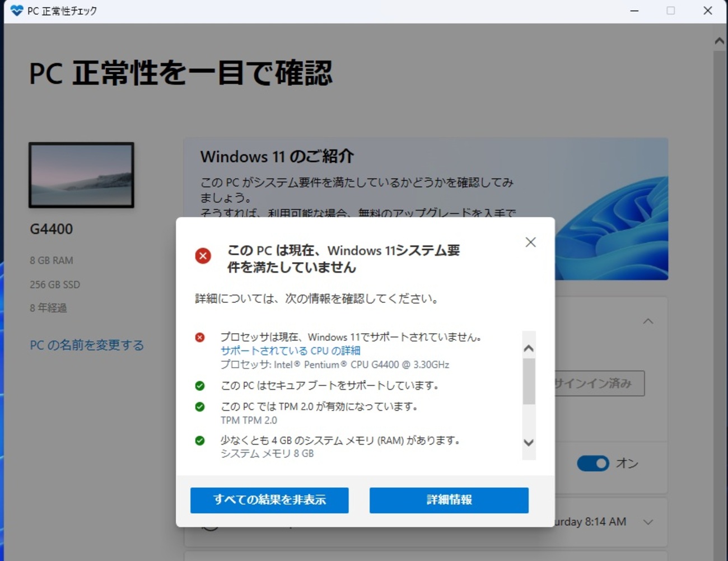Open the サポートされている CPU の詳細 link

pos(290,350)
